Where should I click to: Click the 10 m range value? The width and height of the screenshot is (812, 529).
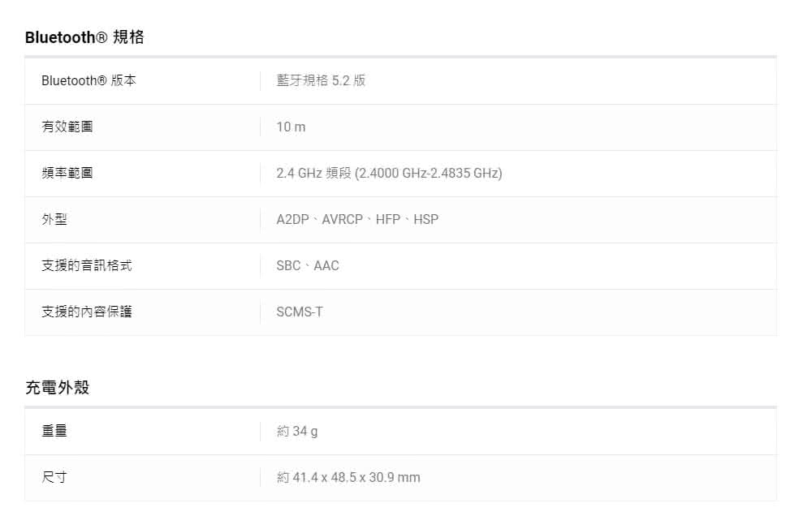click(x=291, y=127)
